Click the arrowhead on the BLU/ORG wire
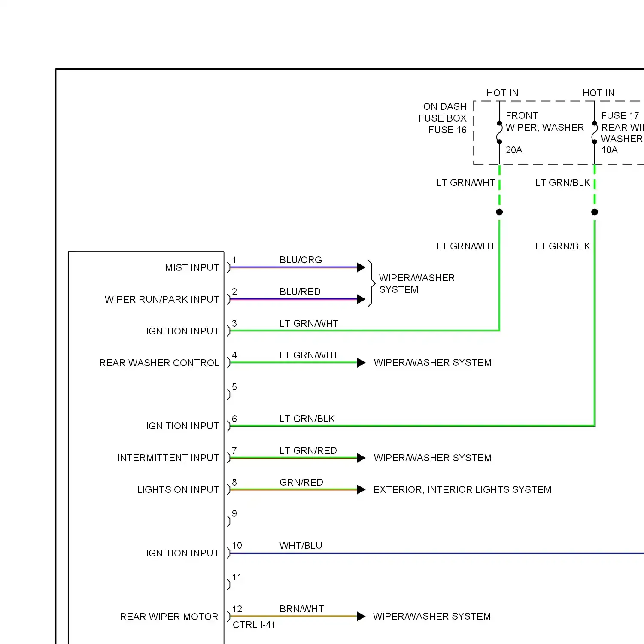The image size is (644, 644). (x=361, y=267)
